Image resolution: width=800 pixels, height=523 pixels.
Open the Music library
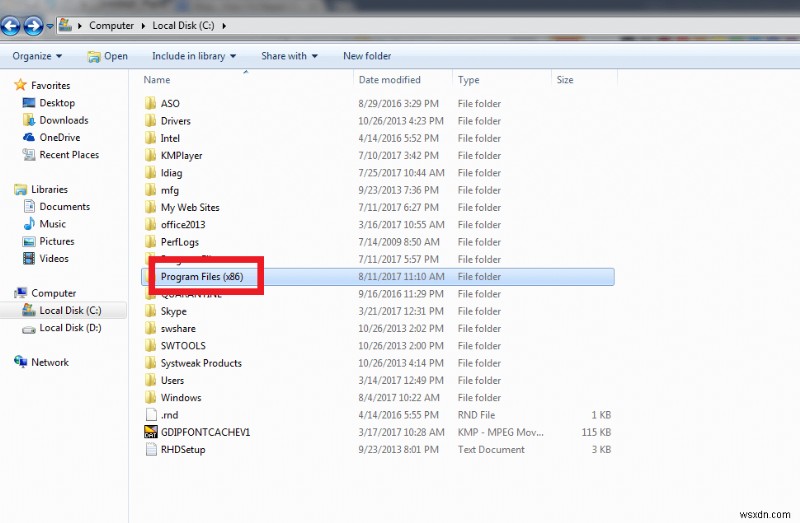coord(53,224)
